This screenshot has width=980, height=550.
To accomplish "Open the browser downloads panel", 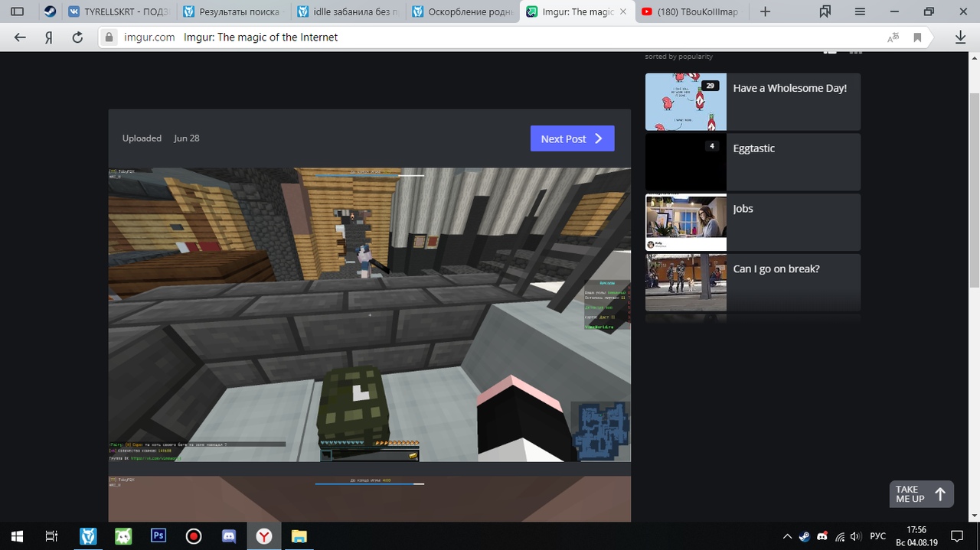I will pos(960,37).
